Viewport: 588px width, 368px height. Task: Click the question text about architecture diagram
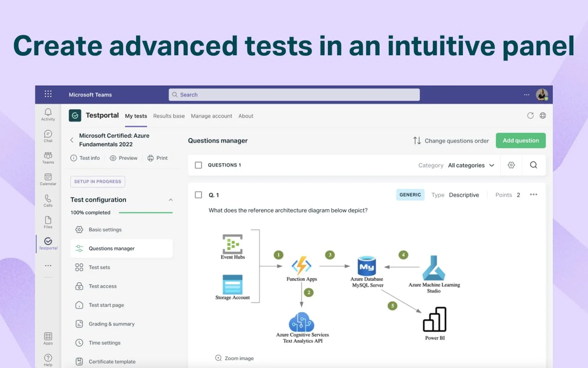click(288, 210)
